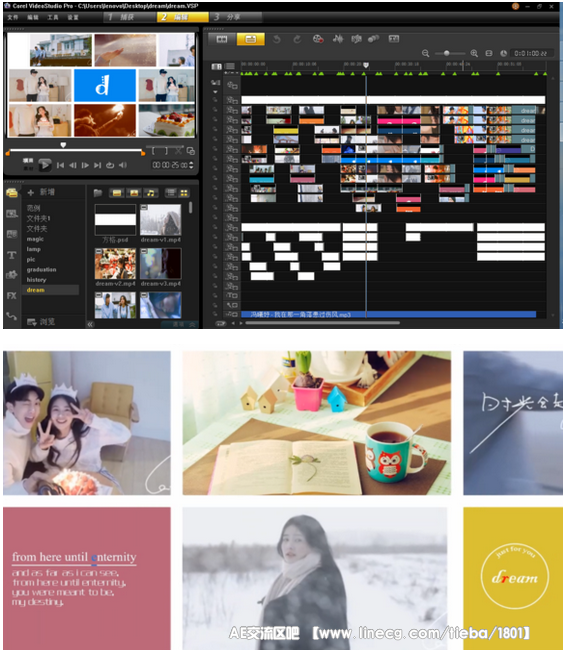Image resolution: width=565 pixels, height=650 pixels.
Task: Click the project duration clock icon
Action: point(503,53)
